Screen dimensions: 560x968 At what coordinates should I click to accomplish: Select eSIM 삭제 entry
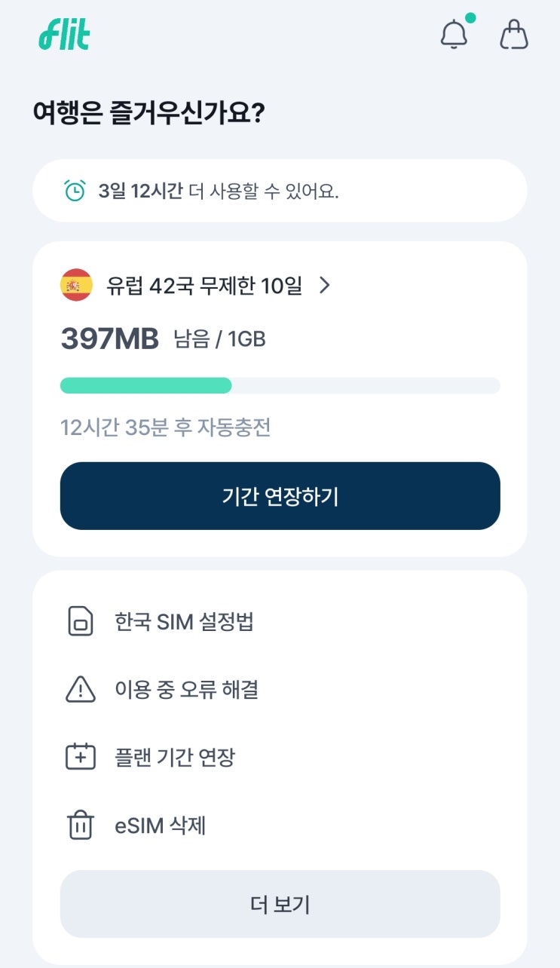coord(160,826)
